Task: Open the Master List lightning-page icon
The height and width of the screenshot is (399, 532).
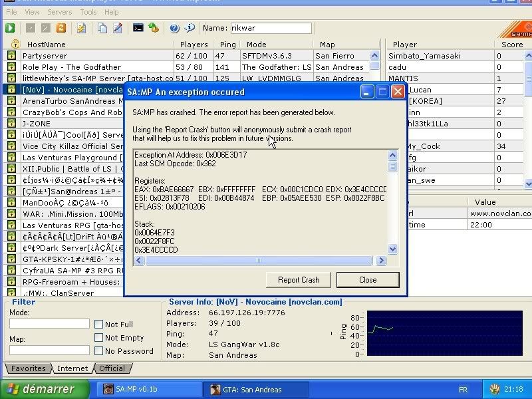Action: (81, 28)
